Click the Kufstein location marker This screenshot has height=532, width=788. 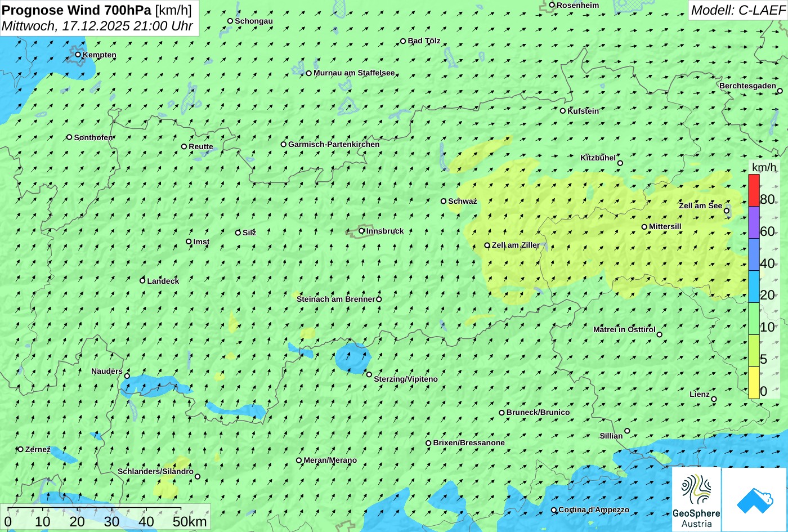pyautogui.click(x=563, y=111)
